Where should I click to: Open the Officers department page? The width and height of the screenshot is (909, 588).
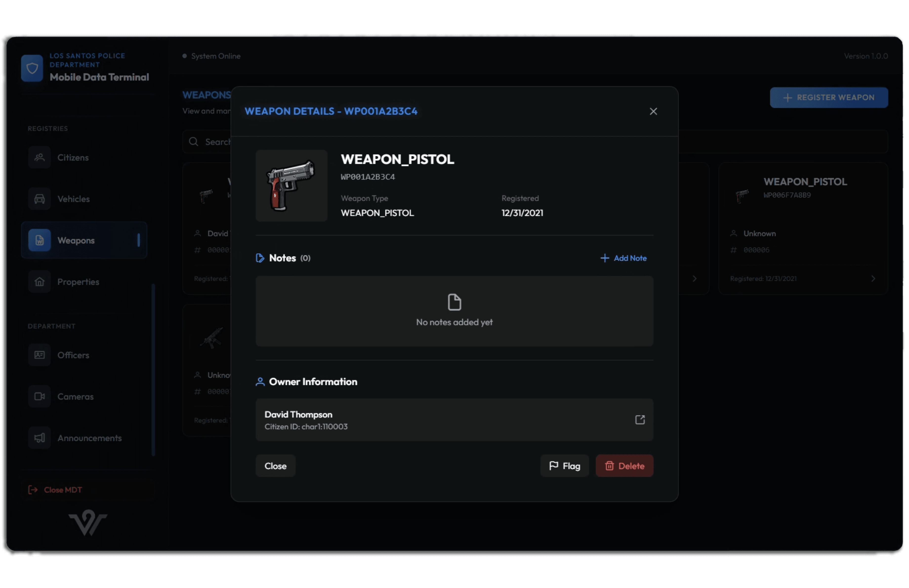click(84, 355)
